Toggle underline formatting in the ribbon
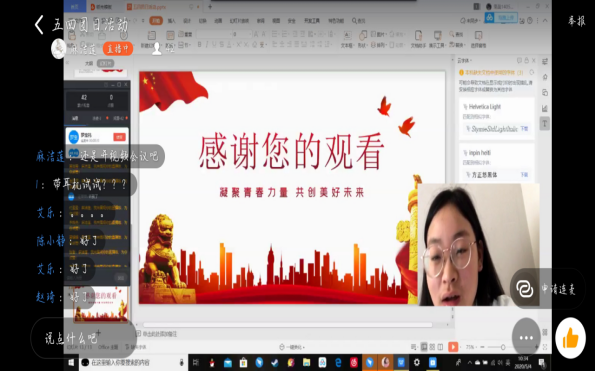This screenshot has width=596, height=371. pos(214,44)
